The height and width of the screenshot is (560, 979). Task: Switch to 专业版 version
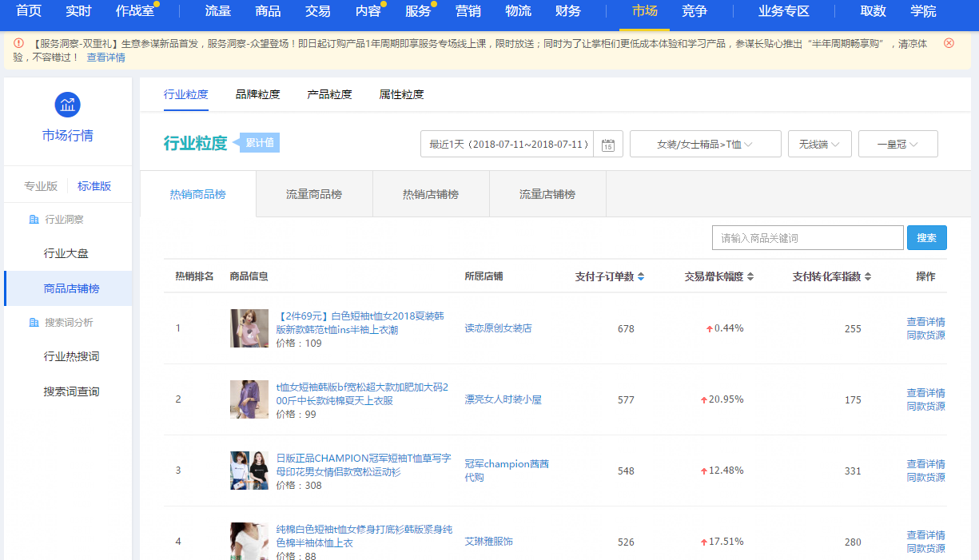point(41,186)
